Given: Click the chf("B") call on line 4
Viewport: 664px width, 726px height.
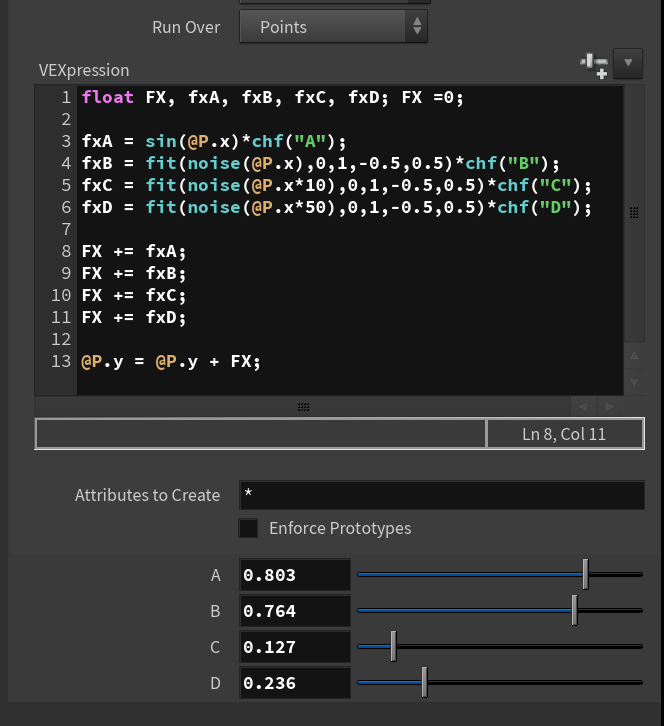Looking at the screenshot, I should 507,163.
